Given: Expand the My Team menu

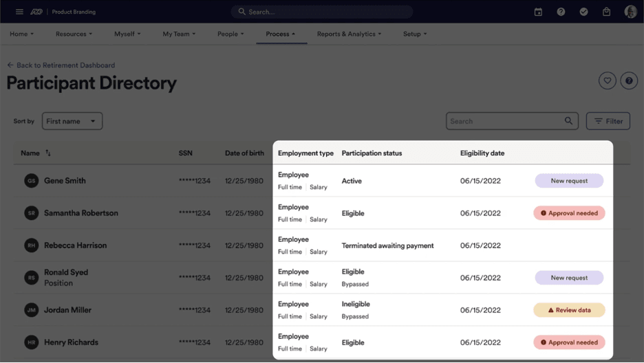Looking at the screenshot, I should [x=179, y=34].
